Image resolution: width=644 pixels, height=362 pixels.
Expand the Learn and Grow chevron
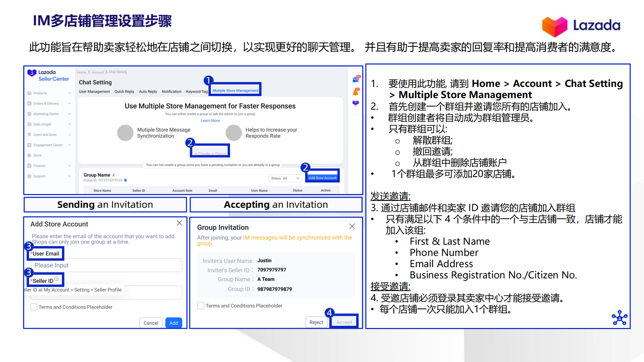tap(69, 135)
